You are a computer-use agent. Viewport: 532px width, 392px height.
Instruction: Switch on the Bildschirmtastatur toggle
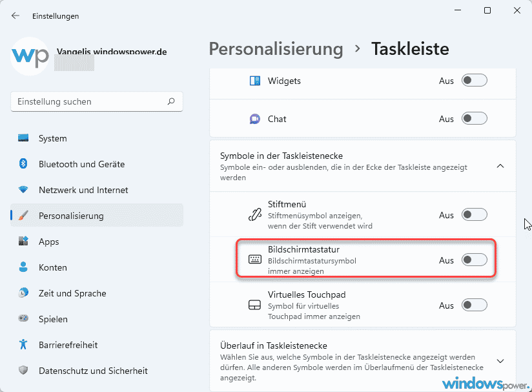(474, 260)
